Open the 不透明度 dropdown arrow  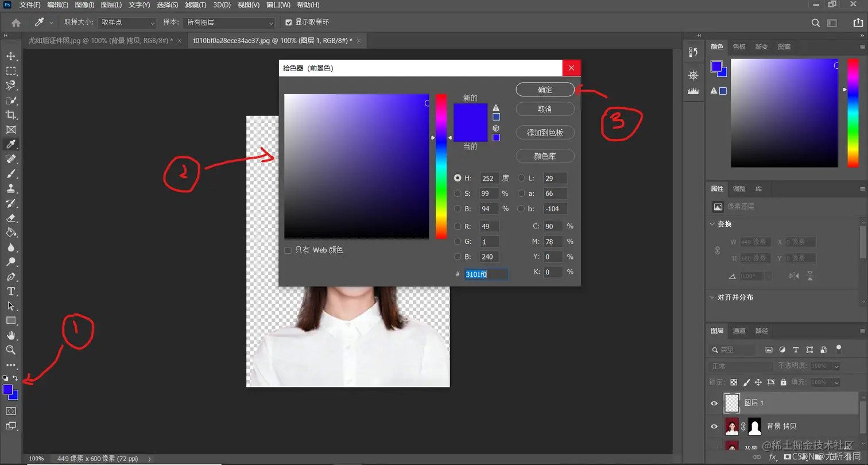[x=836, y=366]
